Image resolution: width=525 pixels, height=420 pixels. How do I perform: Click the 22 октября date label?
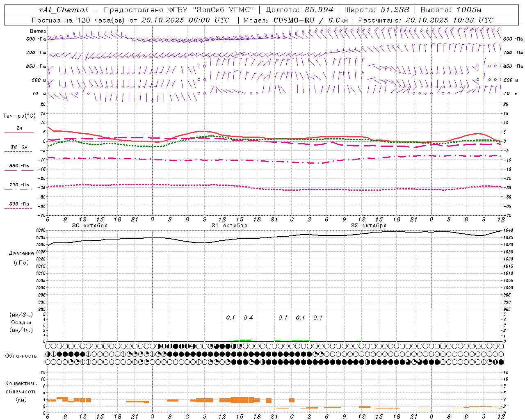pyautogui.click(x=369, y=225)
